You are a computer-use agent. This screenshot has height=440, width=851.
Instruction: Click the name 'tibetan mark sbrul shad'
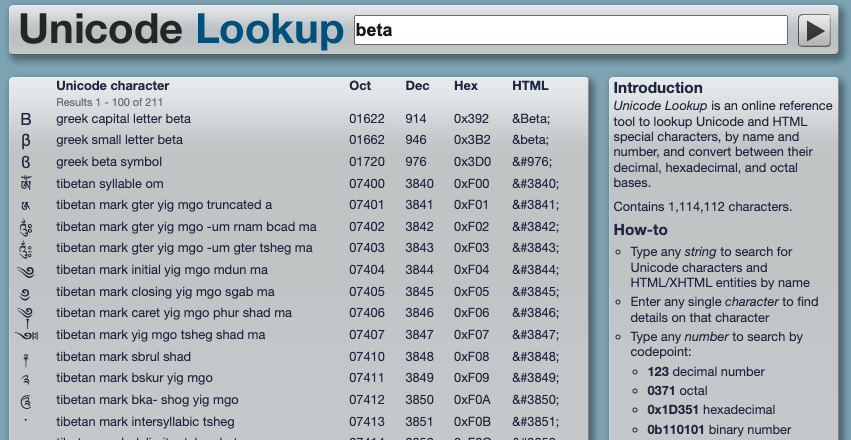[124, 356]
